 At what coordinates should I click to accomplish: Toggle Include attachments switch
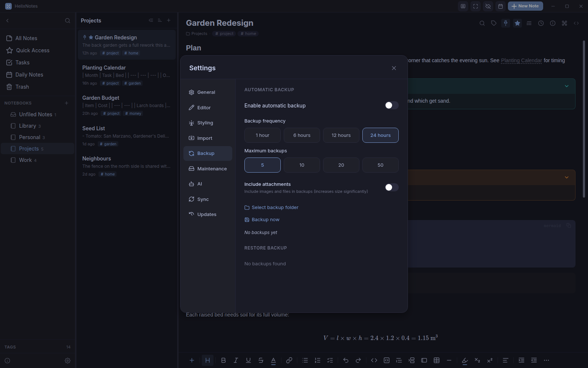[391, 187]
